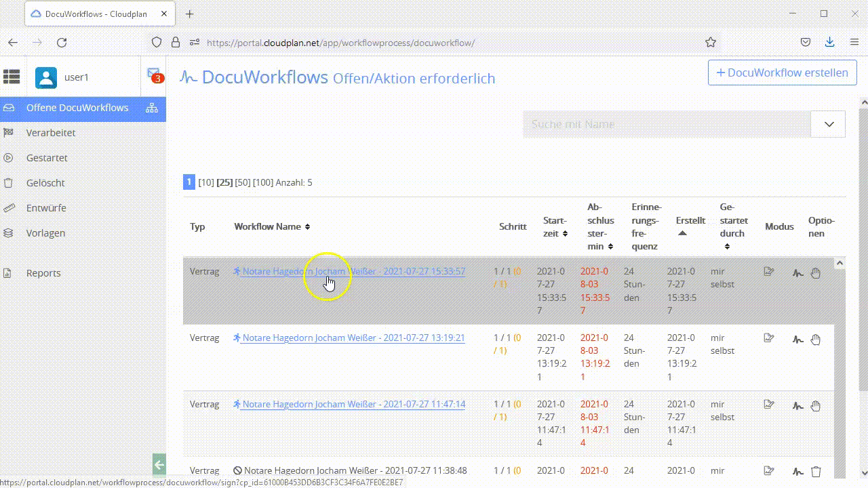Click the workflow pulse icon in the 11:38:48 row

[x=798, y=472]
